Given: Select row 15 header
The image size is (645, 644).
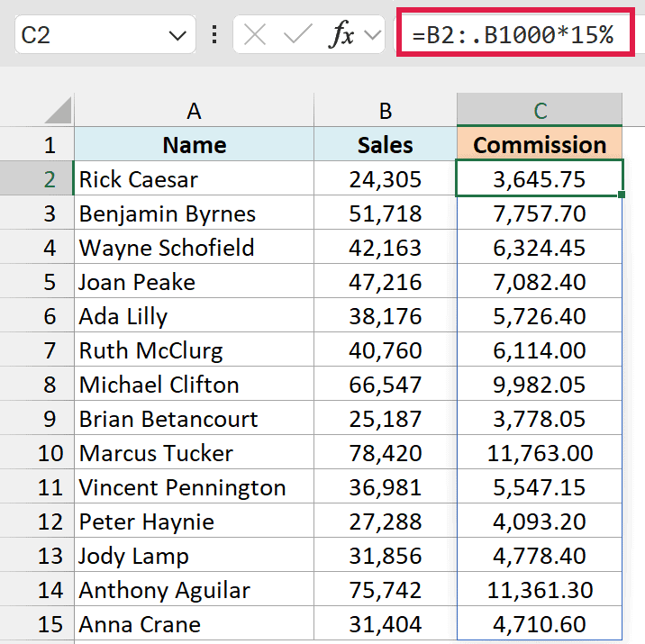Looking at the screenshot, I should 37,624.
